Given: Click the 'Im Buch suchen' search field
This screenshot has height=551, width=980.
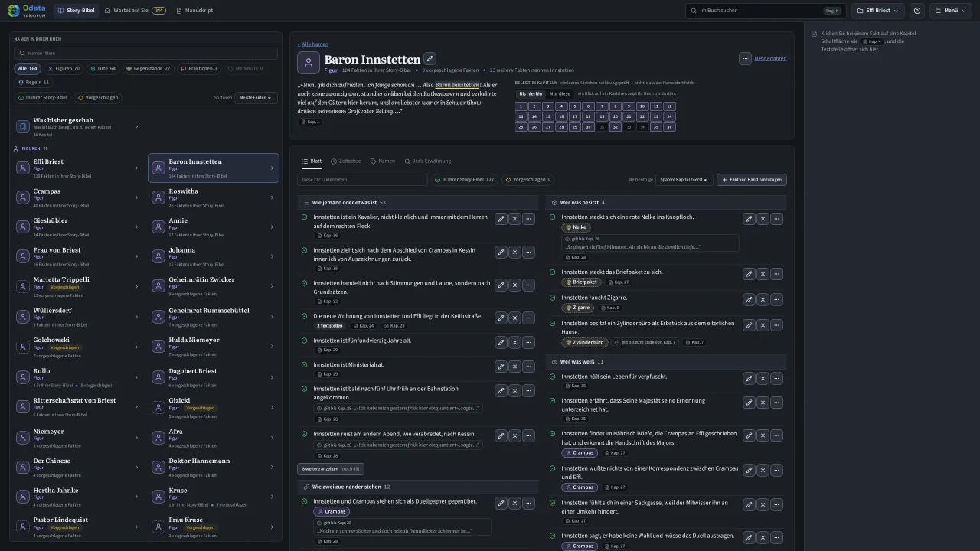Looking at the screenshot, I should (x=766, y=11).
